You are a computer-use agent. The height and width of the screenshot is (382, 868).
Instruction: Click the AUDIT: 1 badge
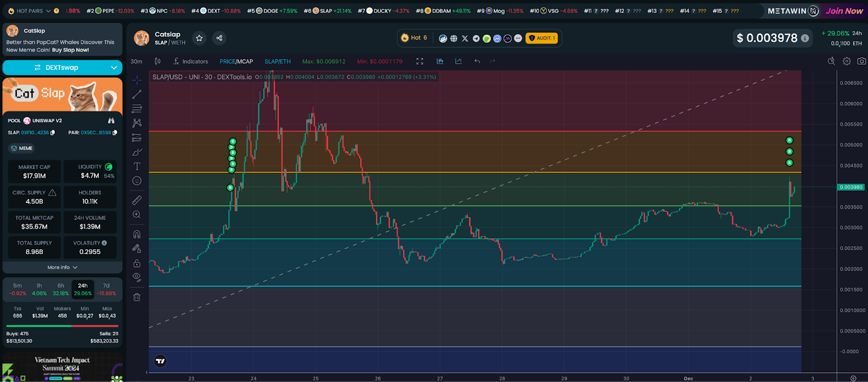541,38
